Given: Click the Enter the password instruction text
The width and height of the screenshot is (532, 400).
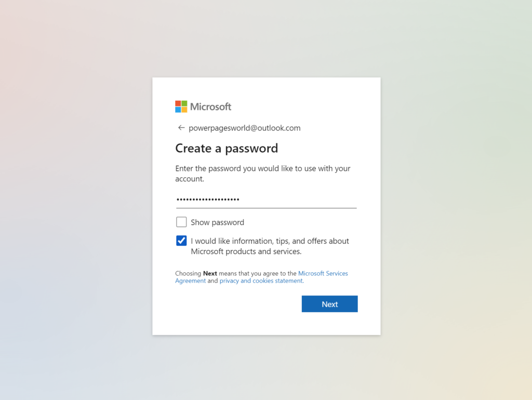Looking at the screenshot, I should pyautogui.click(x=263, y=174).
